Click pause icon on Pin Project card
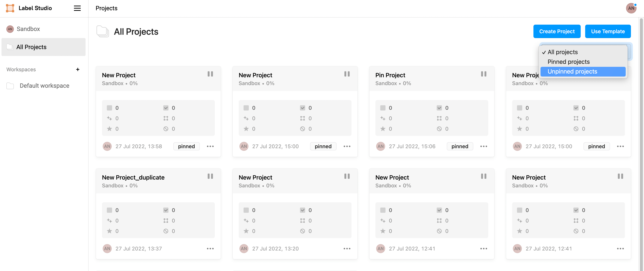The height and width of the screenshot is (271, 644). click(484, 74)
